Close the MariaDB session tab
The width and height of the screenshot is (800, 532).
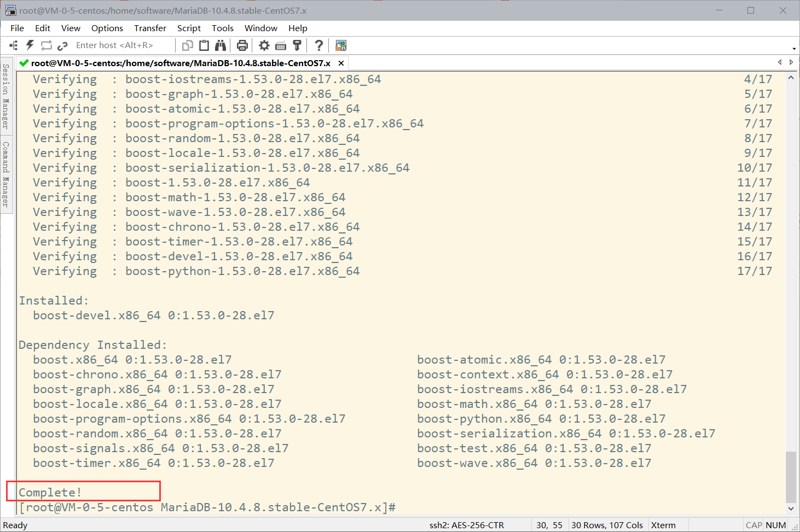click(341, 63)
